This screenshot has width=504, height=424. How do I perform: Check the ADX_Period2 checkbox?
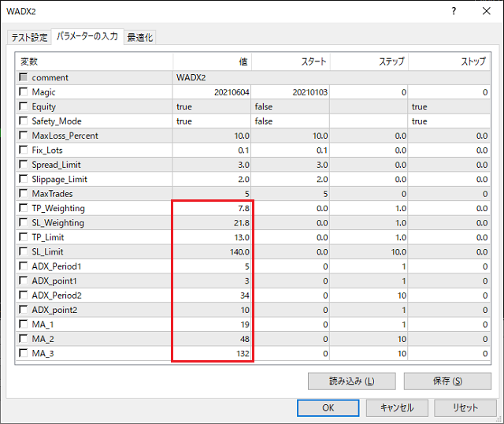pos(24,295)
